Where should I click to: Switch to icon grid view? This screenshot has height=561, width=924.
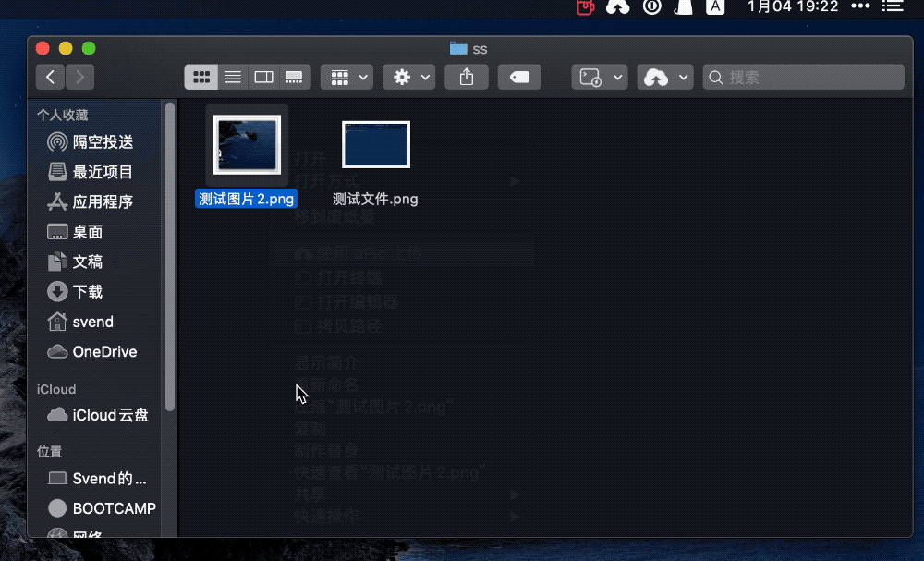click(201, 78)
